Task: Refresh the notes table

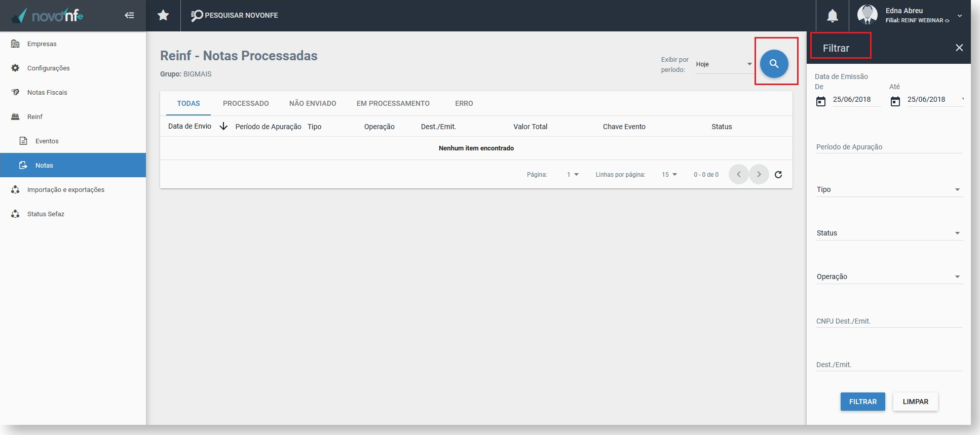Action: point(778,174)
